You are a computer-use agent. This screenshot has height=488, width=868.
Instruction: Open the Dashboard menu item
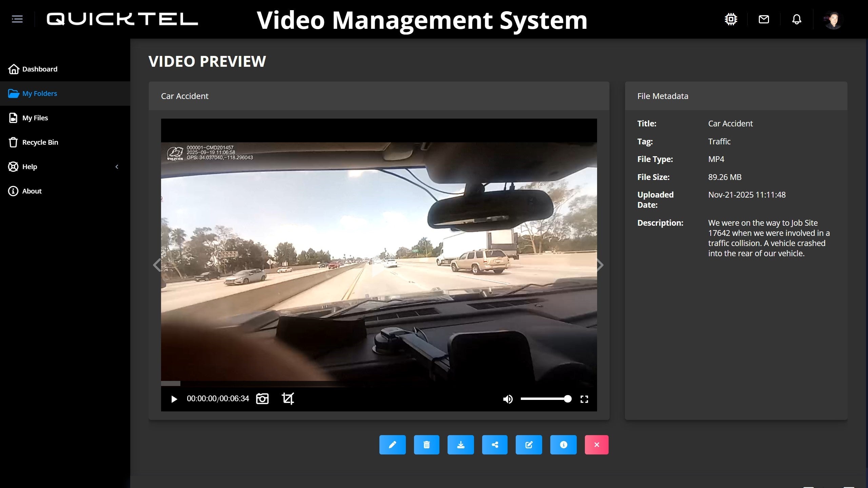40,69
